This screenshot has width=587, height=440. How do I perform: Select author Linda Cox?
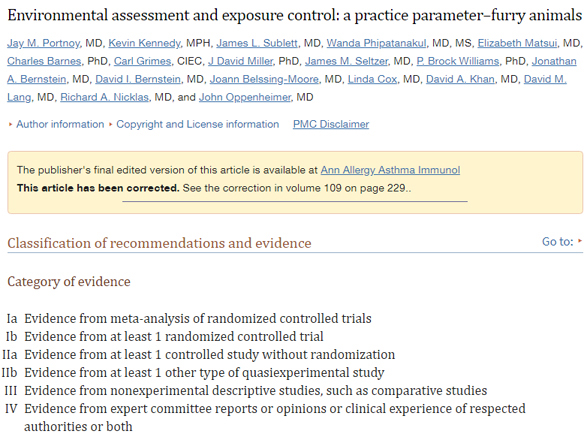click(x=372, y=79)
